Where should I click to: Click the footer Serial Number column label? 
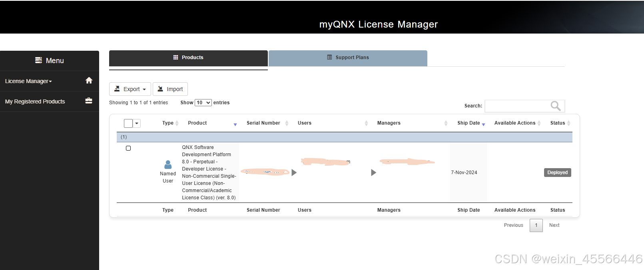click(x=263, y=210)
